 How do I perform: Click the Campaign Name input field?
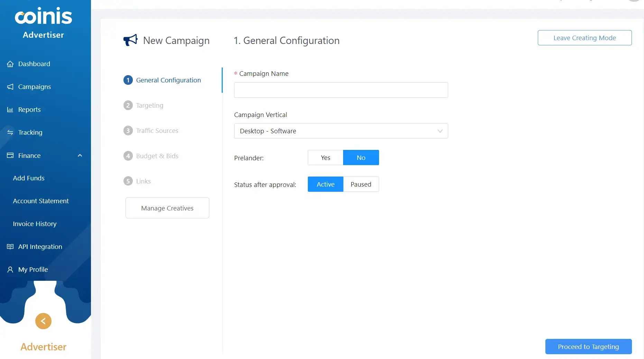(x=341, y=90)
